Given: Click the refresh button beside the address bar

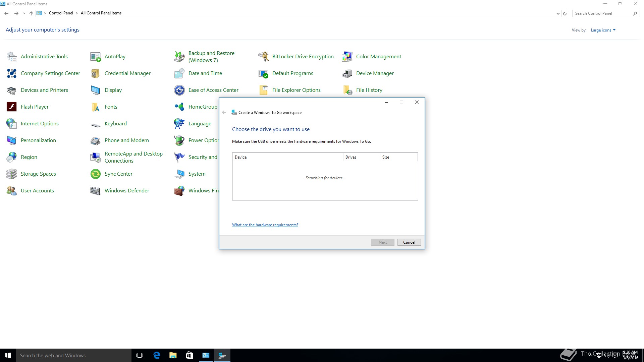Looking at the screenshot, I should [565, 13].
